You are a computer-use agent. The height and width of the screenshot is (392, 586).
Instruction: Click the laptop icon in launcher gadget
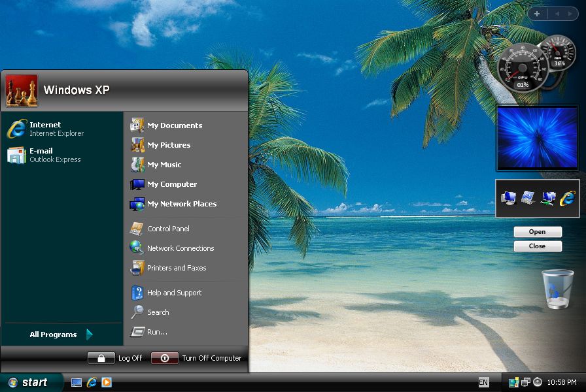click(x=528, y=198)
